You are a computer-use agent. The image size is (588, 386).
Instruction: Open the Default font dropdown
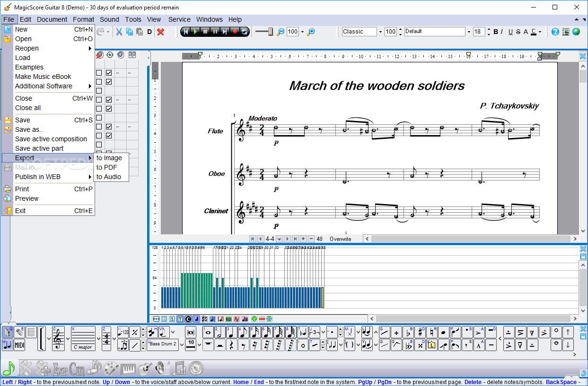click(469, 32)
